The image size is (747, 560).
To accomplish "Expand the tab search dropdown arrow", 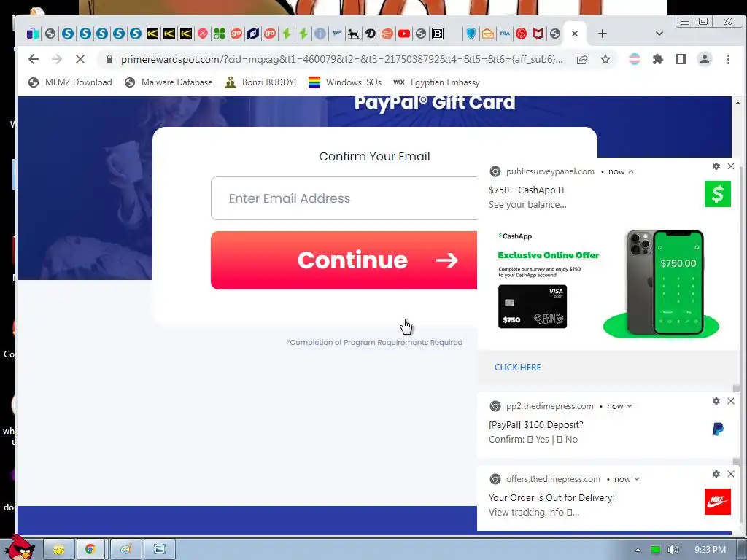I will (x=659, y=34).
